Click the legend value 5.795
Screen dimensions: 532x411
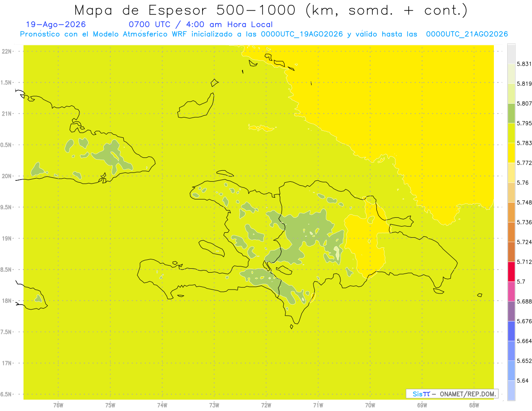524,123
